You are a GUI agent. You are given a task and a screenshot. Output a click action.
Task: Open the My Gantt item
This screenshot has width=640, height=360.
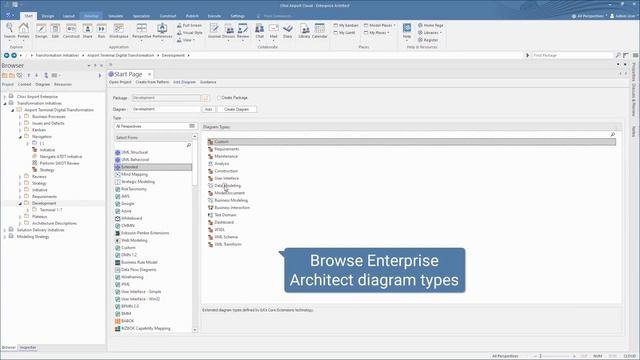[344, 33]
